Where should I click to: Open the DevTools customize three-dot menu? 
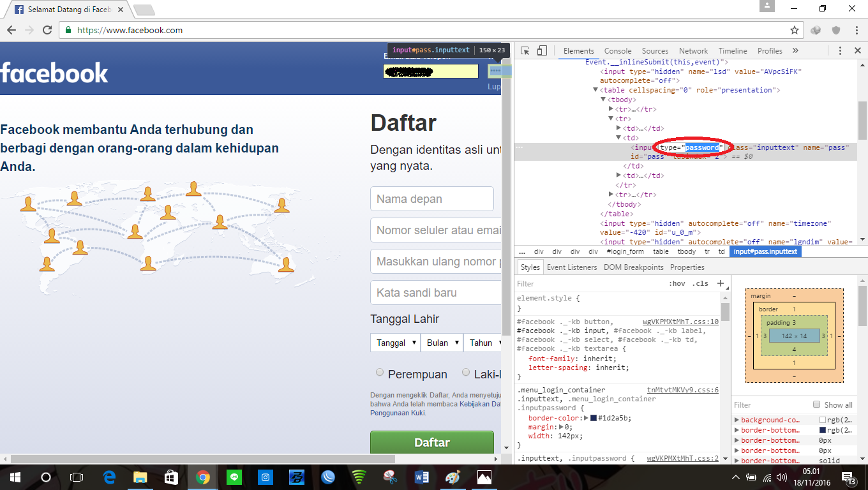click(840, 51)
